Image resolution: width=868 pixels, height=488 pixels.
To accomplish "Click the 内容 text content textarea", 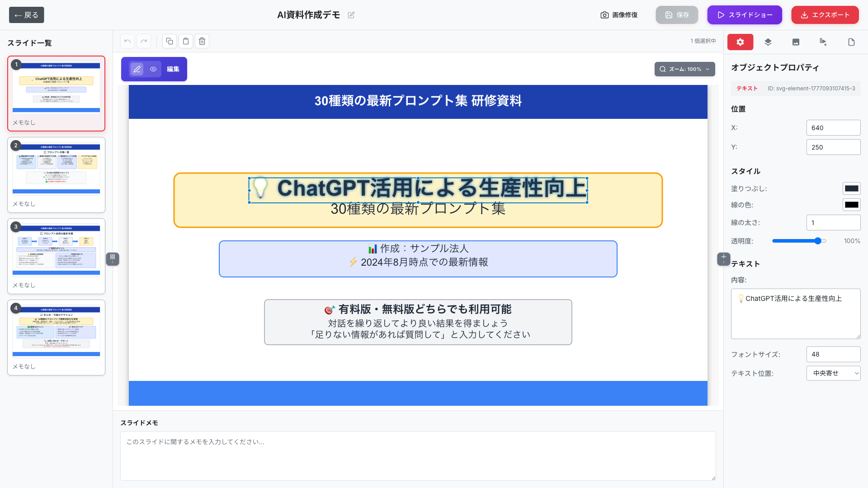I will pyautogui.click(x=796, y=314).
